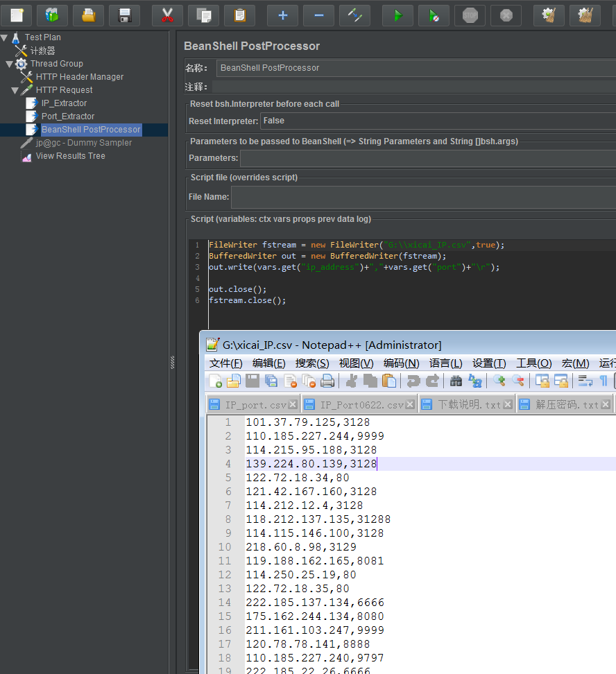The width and height of the screenshot is (616, 674).
Task: Click JMeter Cut scissors icon
Action: 167,15
